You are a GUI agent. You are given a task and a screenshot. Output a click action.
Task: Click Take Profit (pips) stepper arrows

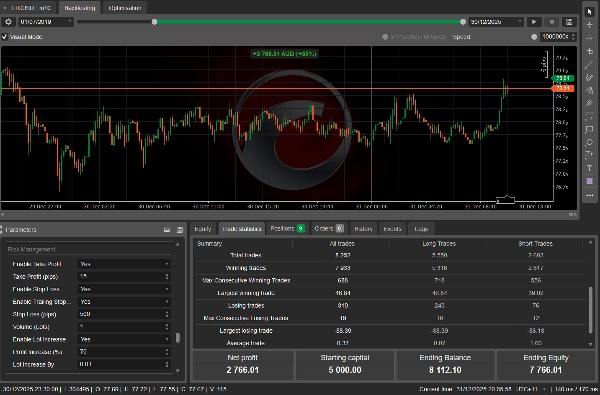[x=167, y=276]
